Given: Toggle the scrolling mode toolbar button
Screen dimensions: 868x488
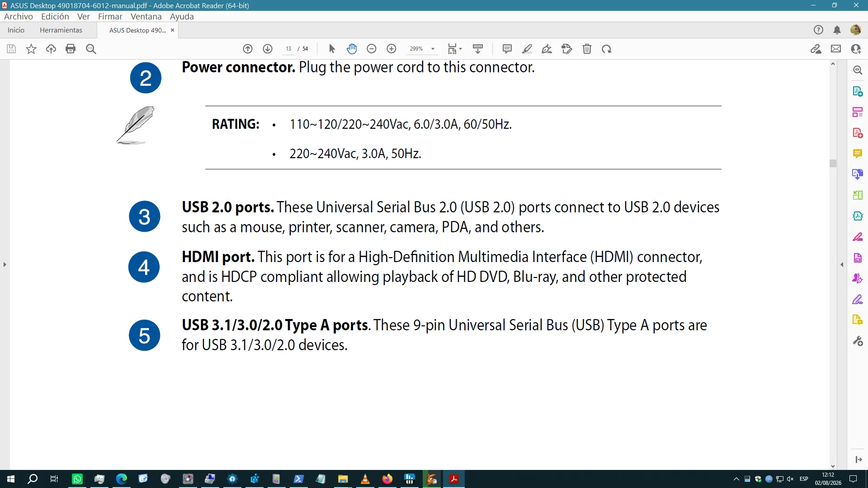Looking at the screenshot, I should tap(478, 49).
